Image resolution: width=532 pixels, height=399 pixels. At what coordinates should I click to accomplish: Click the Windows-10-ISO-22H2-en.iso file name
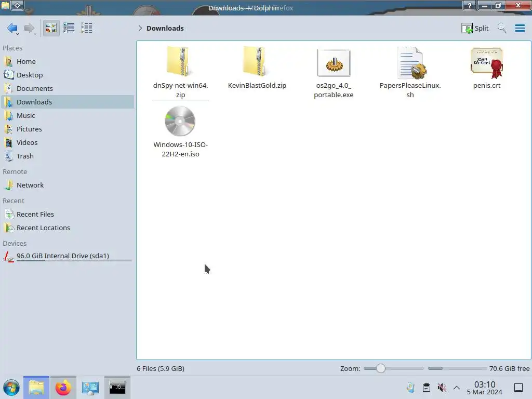tap(180, 149)
